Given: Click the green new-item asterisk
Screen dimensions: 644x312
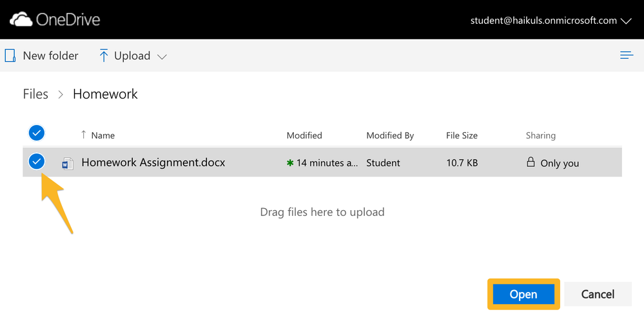Looking at the screenshot, I should tap(290, 162).
